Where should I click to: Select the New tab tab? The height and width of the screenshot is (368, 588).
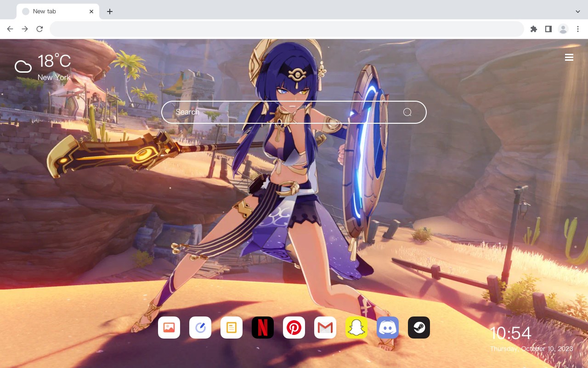pos(58,11)
